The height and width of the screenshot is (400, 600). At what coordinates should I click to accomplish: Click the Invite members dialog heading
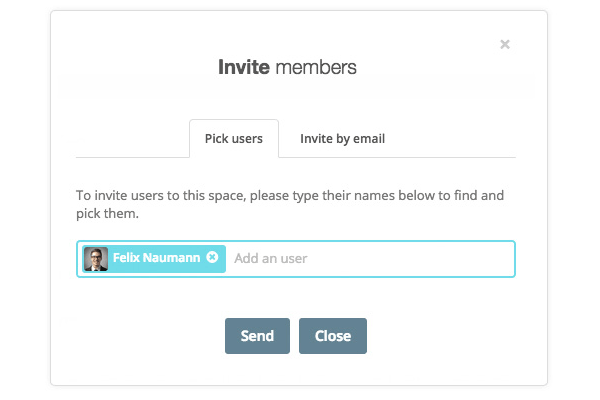point(287,68)
